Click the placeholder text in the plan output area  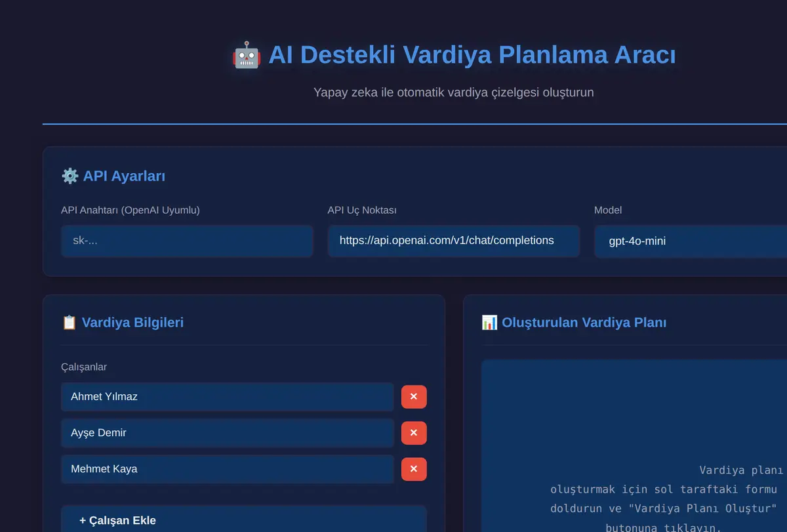(x=666, y=499)
